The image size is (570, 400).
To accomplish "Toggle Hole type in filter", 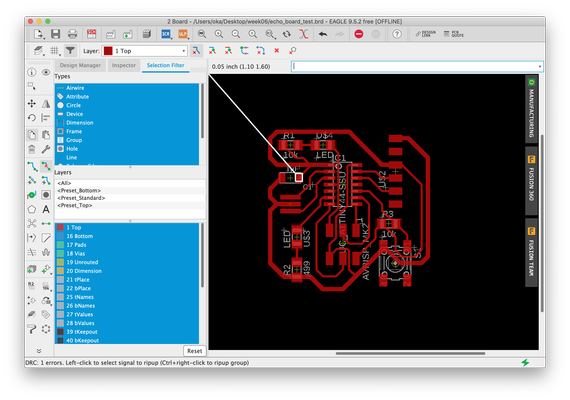I will (x=127, y=149).
